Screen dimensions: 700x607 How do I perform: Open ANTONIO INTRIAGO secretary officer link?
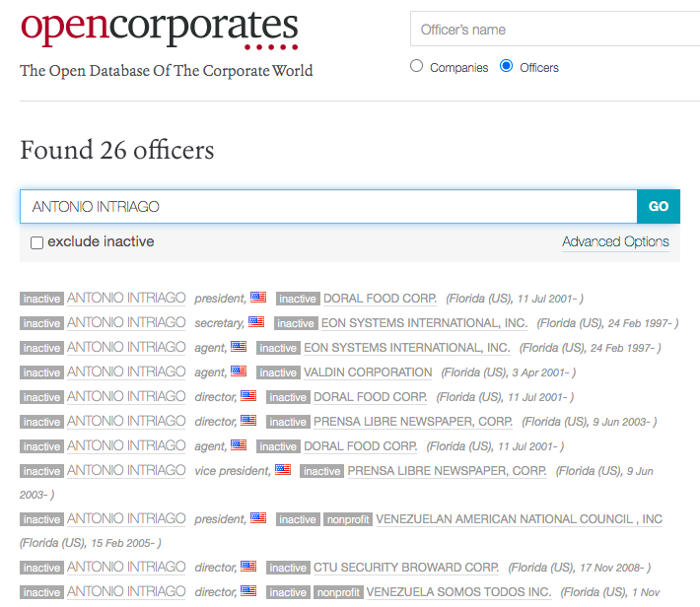[x=126, y=322]
